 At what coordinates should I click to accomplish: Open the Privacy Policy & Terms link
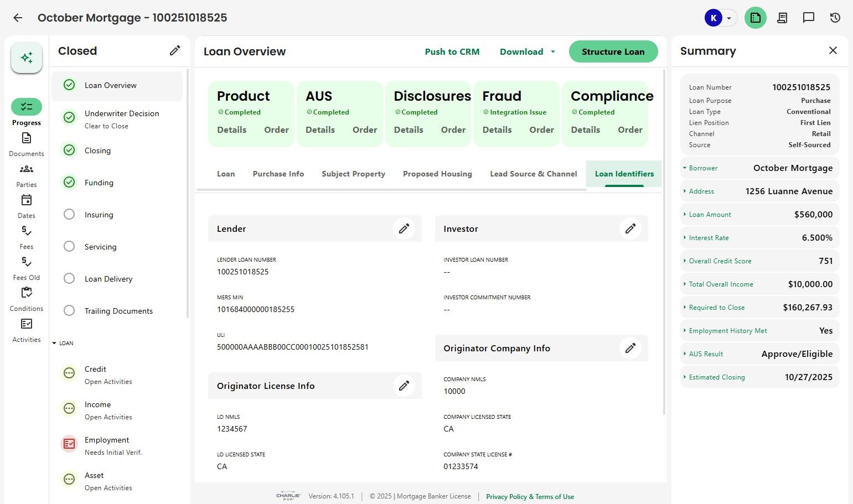(530, 497)
